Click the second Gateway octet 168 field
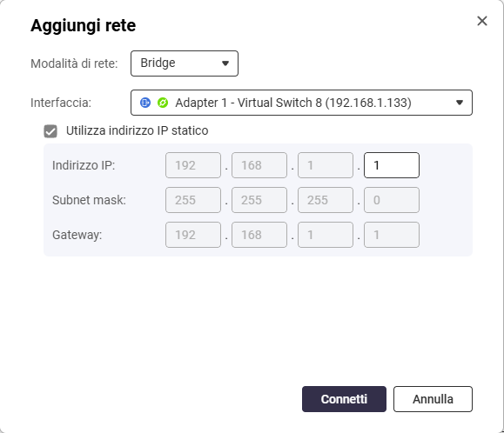This screenshot has height=433, width=504. 259,235
